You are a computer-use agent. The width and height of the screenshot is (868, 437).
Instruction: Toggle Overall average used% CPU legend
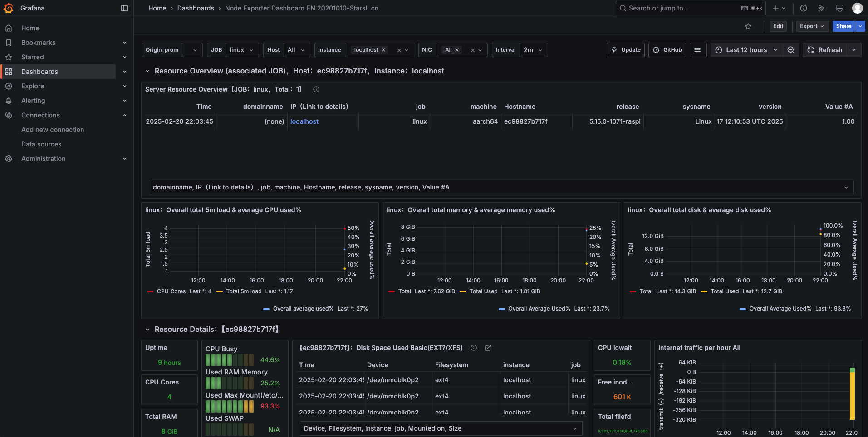(303, 309)
